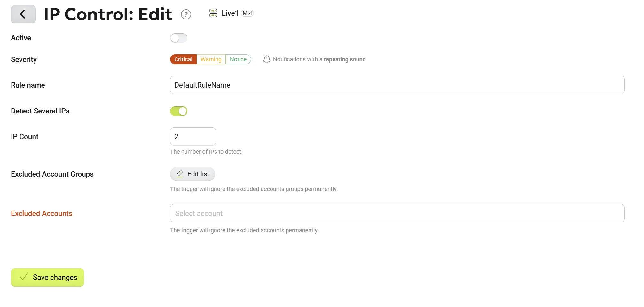Set severity to Notice

click(238, 59)
